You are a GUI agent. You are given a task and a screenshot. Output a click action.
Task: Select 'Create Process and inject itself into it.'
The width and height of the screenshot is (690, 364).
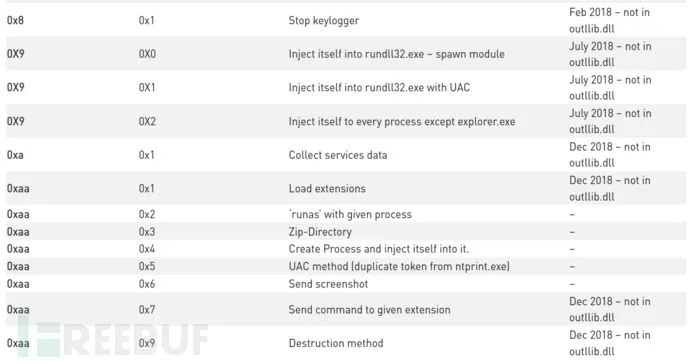[378, 249]
